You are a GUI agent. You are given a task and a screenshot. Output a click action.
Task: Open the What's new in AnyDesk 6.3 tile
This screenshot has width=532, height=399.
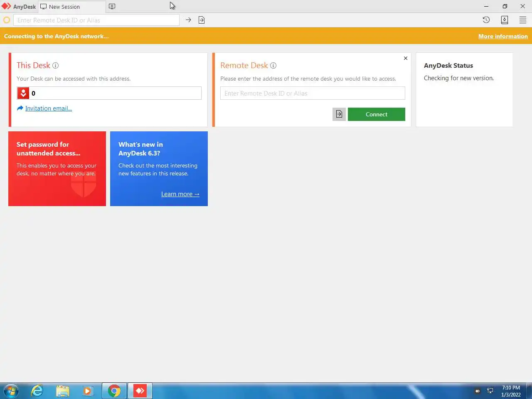[159, 169]
